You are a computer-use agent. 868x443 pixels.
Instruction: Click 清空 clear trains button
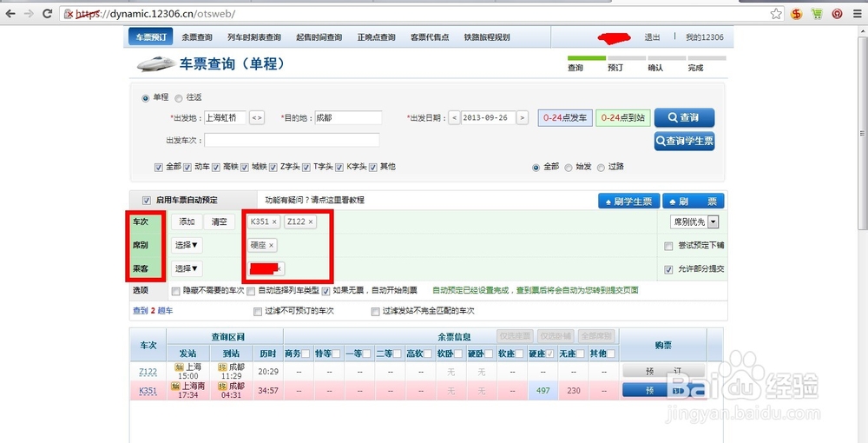[x=220, y=222]
